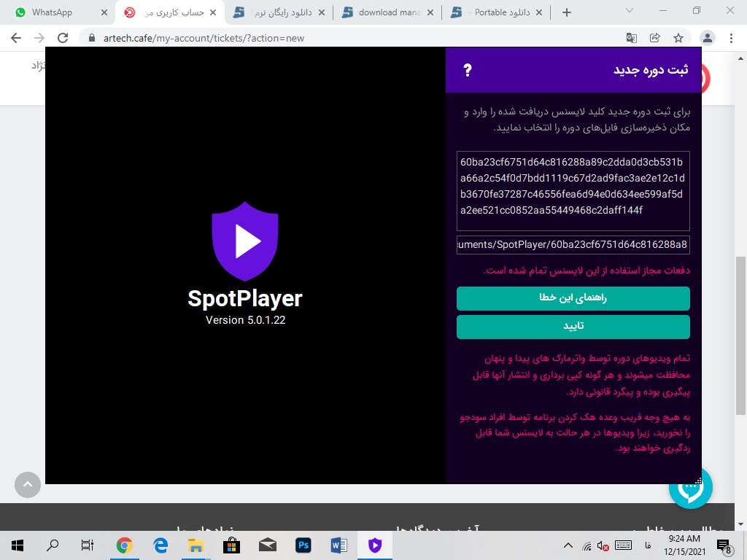747x560 pixels.
Task: Toggle the muted volume icon in tray
Action: [603, 545]
